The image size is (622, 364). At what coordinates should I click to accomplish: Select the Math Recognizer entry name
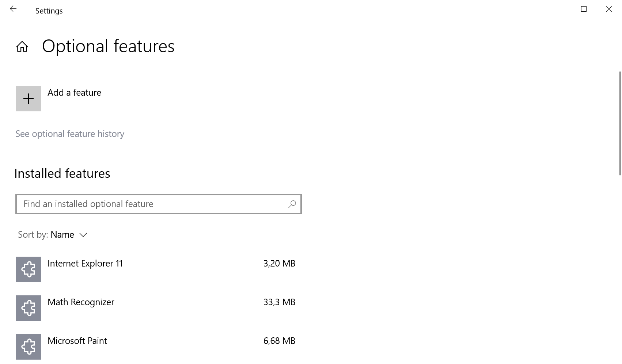(81, 302)
